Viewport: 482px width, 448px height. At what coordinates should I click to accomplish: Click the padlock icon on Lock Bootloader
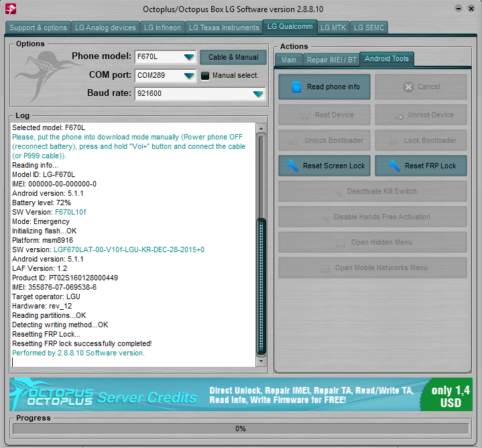pyautogui.click(x=393, y=141)
